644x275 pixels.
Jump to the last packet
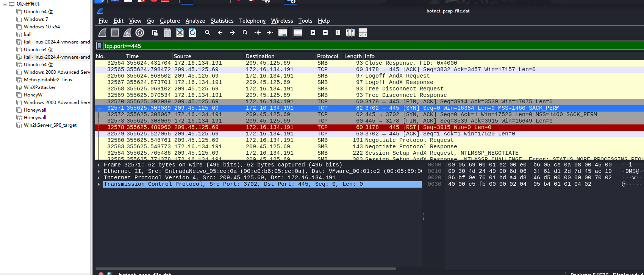click(270, 33)
